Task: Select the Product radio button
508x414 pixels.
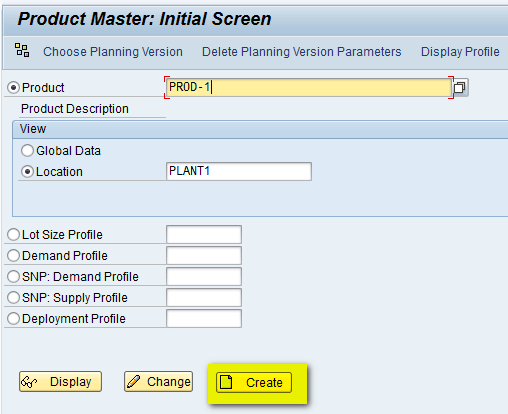Action: click(13, 88)
